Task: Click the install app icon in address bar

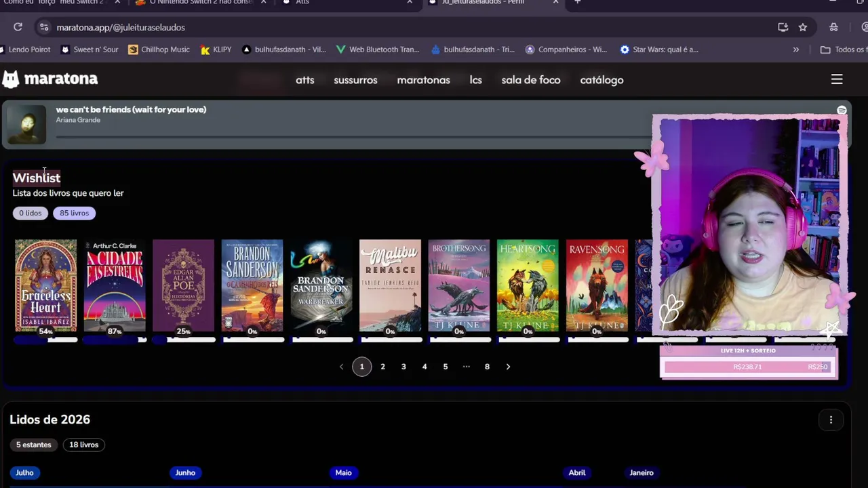Action: [783, 27]
